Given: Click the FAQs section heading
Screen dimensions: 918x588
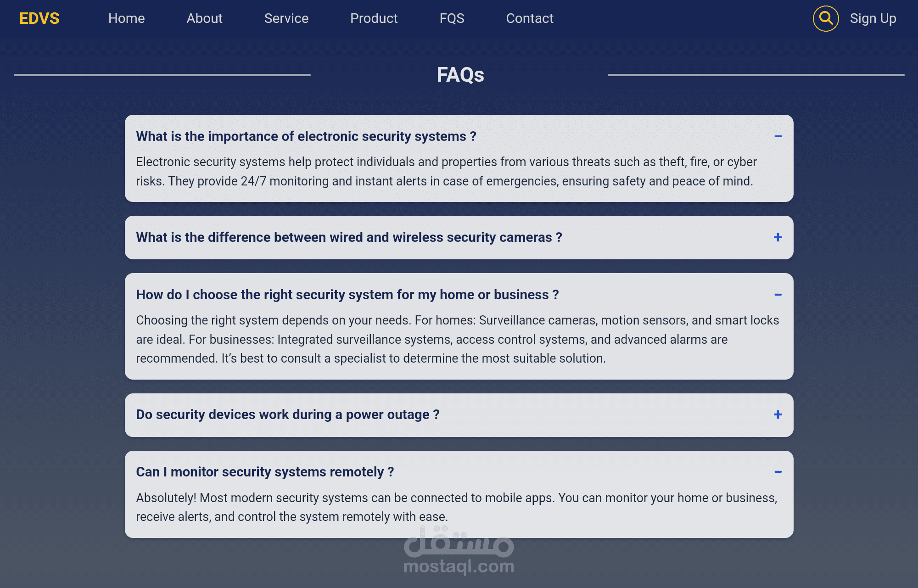Looking at the screenshot, I should (460, 75).
